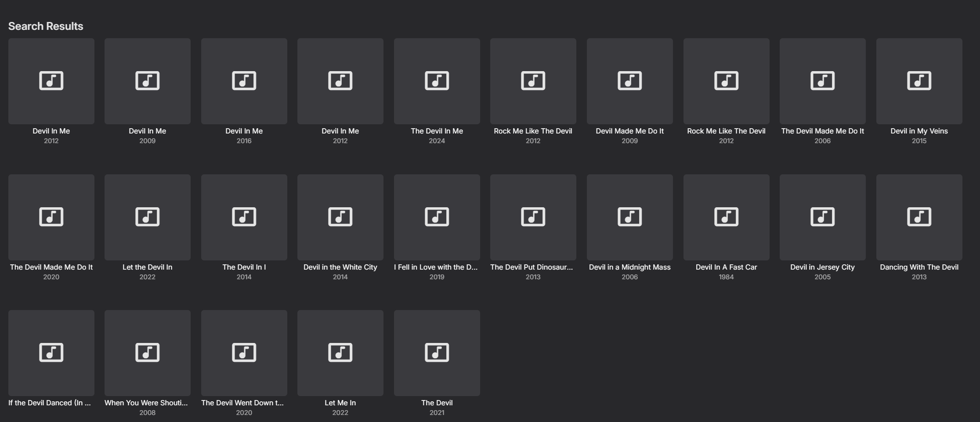Open Devil in Jersey City thumbnail
Screen dimensions: 980x422
click(x=822, y=217)
